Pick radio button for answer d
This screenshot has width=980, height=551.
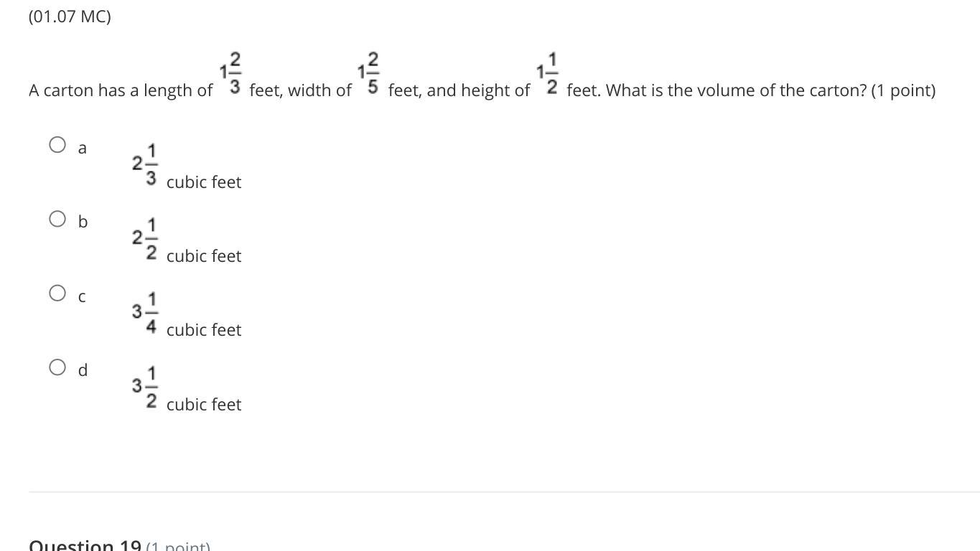57,367
